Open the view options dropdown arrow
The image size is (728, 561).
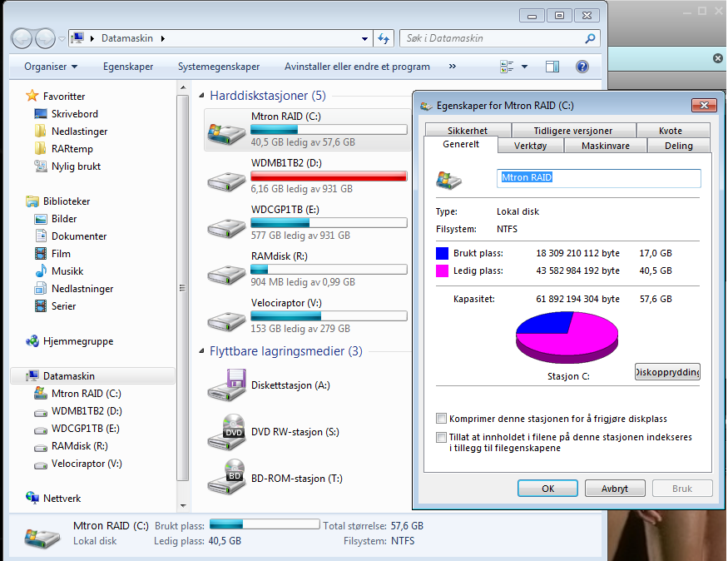pos(525,67)
